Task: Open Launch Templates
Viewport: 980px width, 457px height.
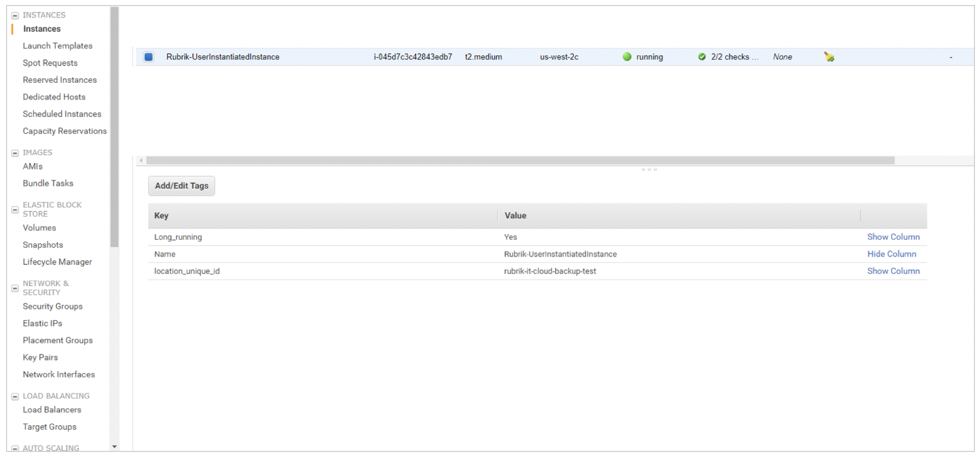Action: pos(58,46)
